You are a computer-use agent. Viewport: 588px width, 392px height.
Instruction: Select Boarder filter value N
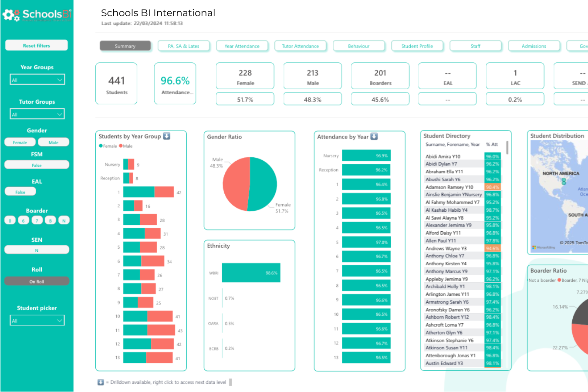click(x=64, y=220)
